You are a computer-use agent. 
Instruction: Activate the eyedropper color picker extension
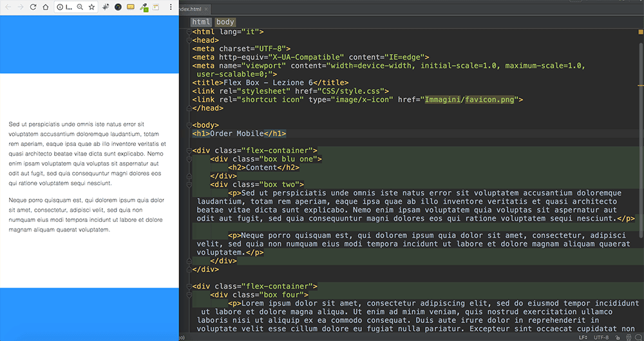(144, 7)
